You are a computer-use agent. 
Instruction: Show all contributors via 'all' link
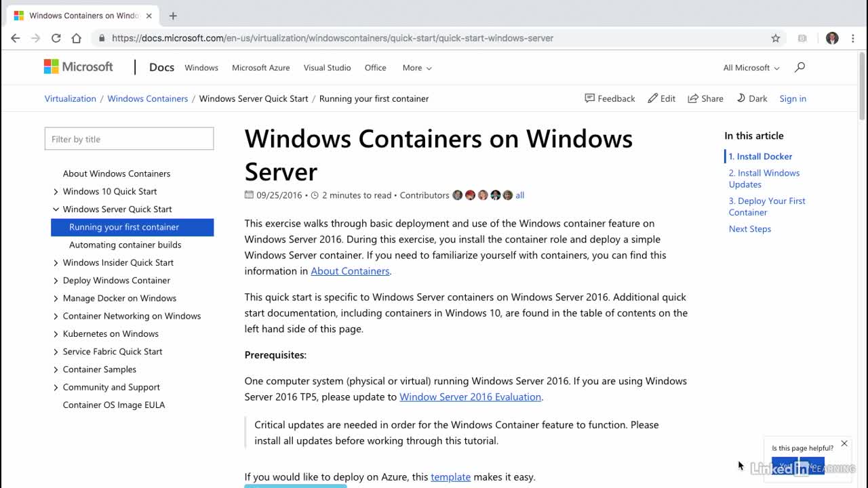point(519,195)
